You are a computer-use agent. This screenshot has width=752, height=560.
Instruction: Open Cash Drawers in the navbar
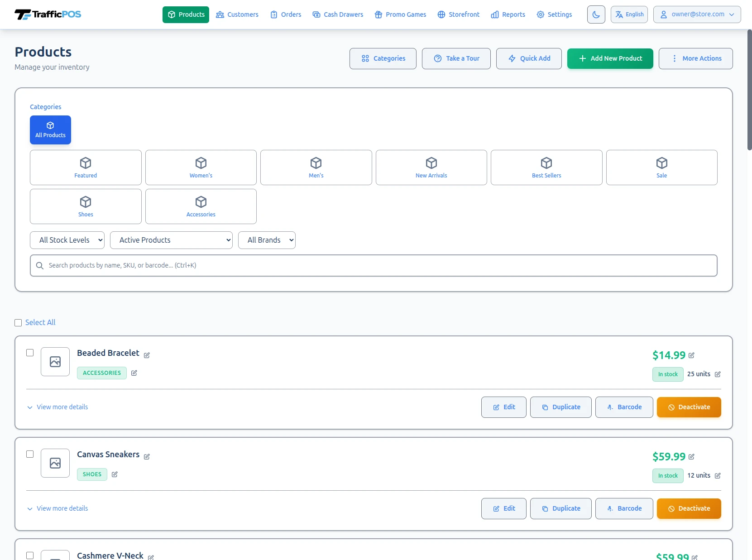tap(338, 14)
